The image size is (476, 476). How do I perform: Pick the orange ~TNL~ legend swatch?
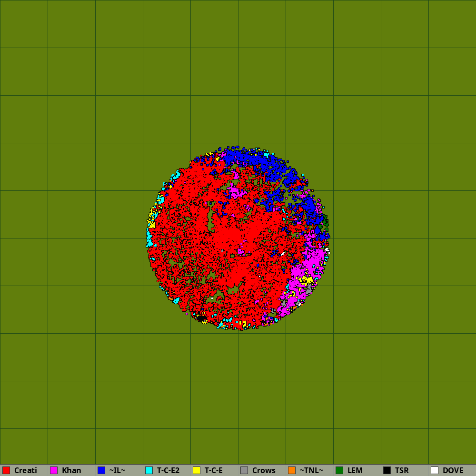292,470
